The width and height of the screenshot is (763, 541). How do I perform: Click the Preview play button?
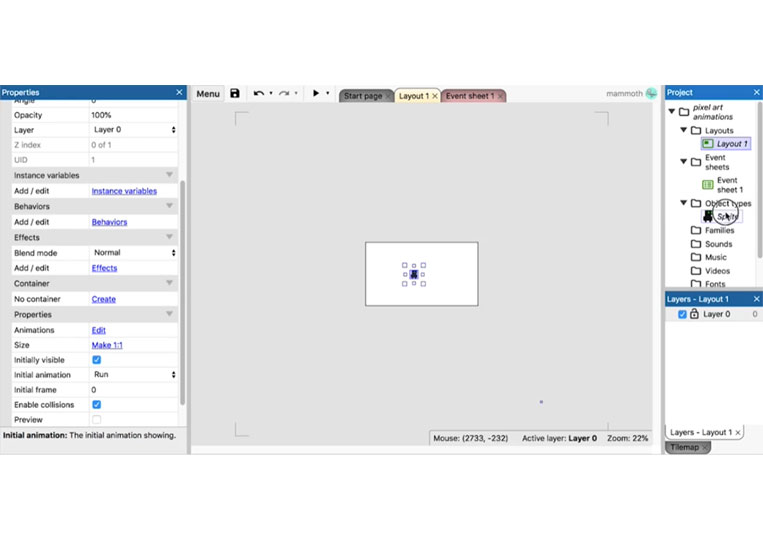[315, 93]
